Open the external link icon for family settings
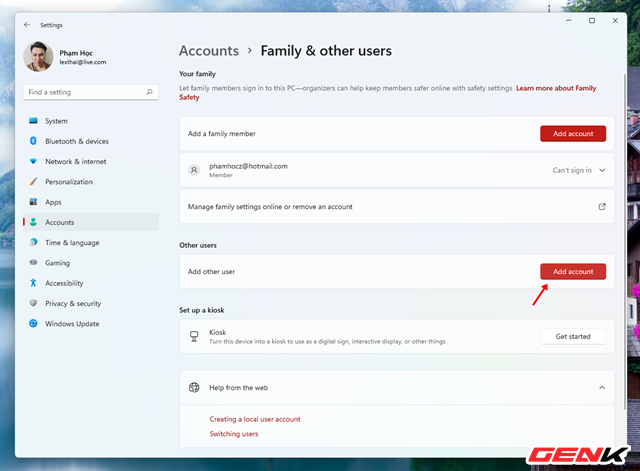The width and height of the screenshot is (640, 471). pyautogui.click(x=602, y=207)
